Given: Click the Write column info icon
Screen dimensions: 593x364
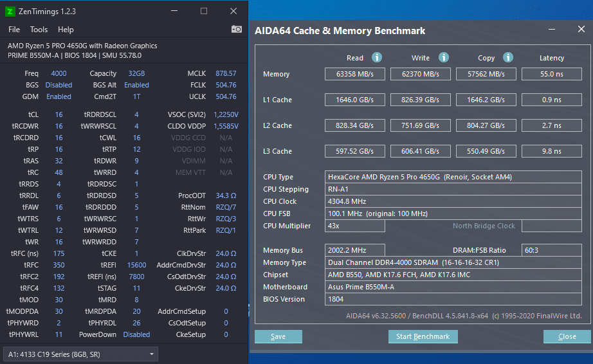Looking at the screenshot, I should click(444, 58).
